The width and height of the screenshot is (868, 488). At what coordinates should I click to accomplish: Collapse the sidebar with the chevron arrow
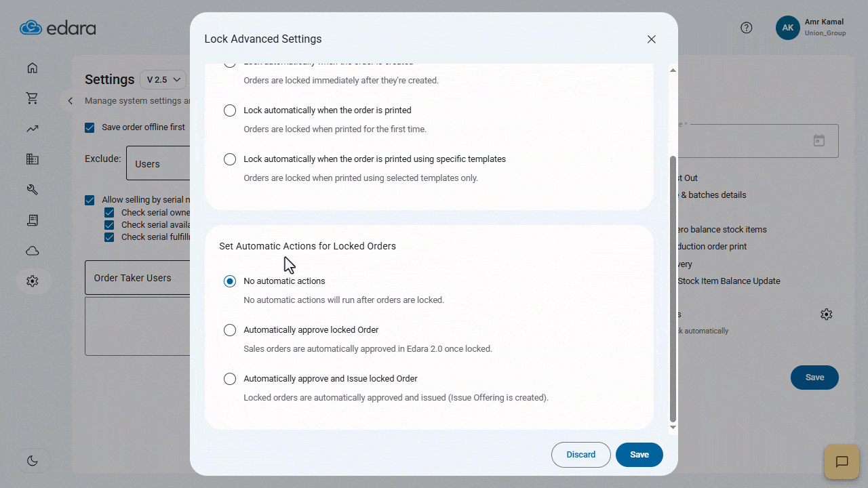pyautogui.click(x=70, y=101)
